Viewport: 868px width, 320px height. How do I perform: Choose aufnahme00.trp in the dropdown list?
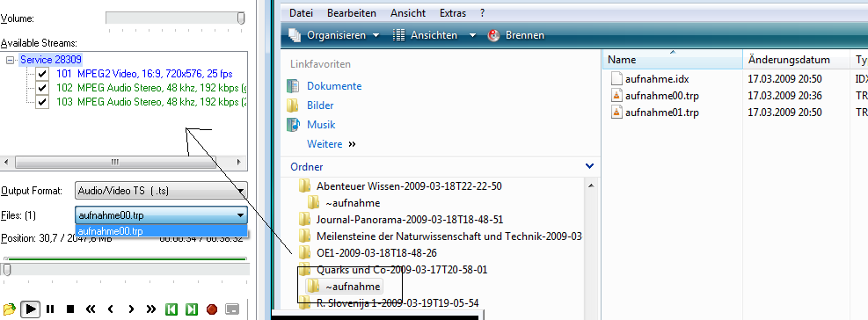(161, 231)
